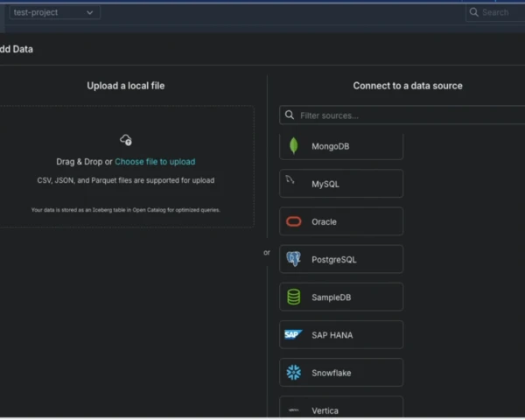The image size is (525, 420).
Task: Click the magnifier icon in top search
Action: [473, 12]
